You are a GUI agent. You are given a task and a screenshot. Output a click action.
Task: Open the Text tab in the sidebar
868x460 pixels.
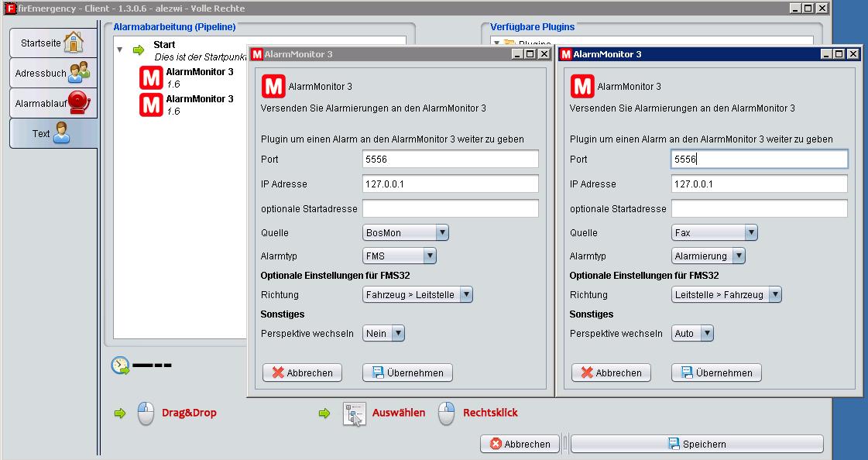tap(53, 133)
